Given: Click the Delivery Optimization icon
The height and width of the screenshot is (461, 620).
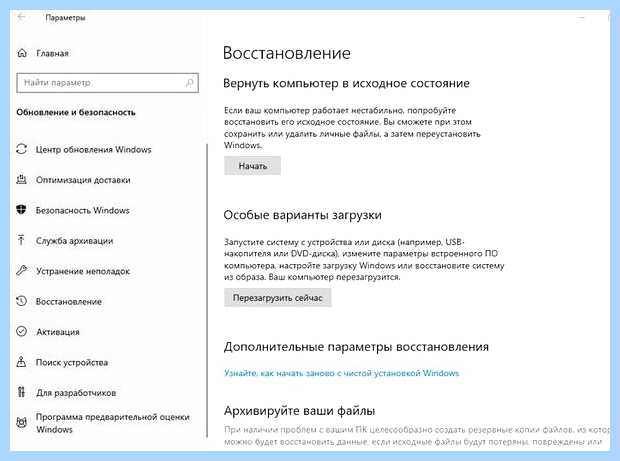Looking at the screenshot, I should click(21, 180).
